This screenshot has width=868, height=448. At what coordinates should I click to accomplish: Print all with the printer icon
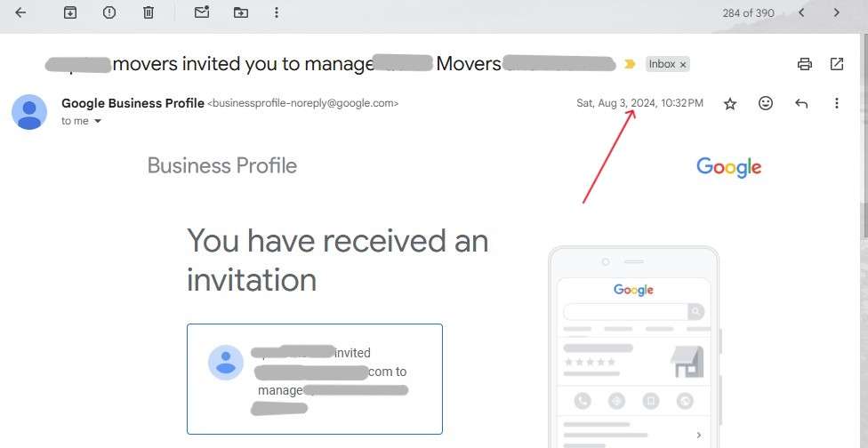point(804,64)
